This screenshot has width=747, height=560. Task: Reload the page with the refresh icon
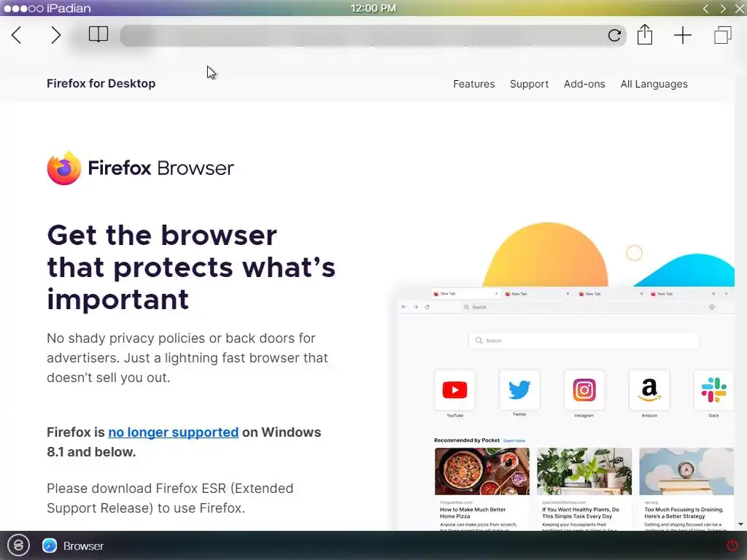[614, 35]
